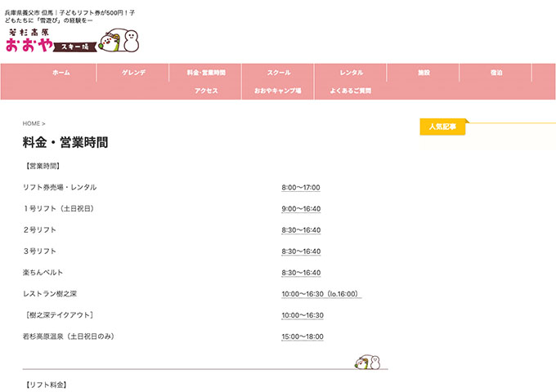Select 料金・営業時間 in the navigation bar
Screen dimensions: 556x392
point(206,73)
